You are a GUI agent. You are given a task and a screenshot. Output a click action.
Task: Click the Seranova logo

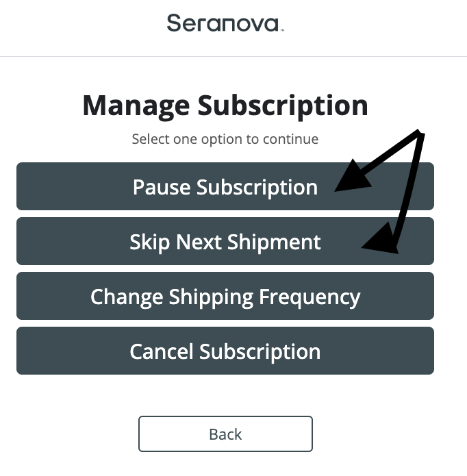(223, 23)
